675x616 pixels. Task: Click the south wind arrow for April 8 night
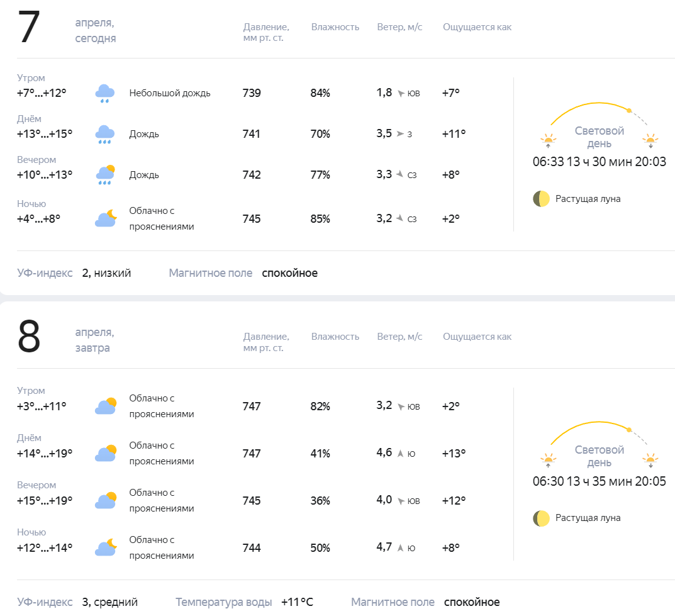pos(400,547)
